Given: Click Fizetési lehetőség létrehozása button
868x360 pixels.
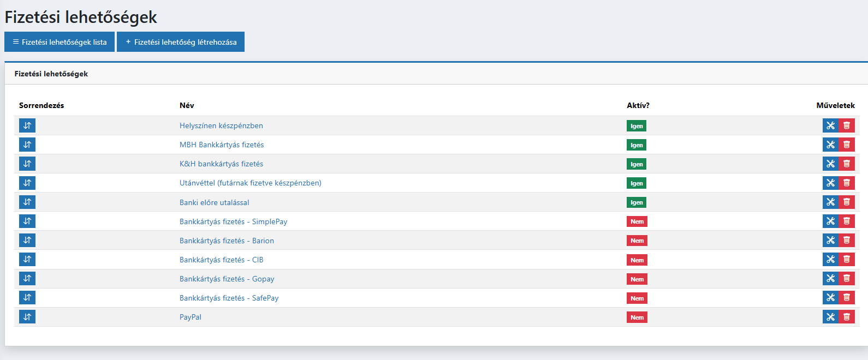Looking at the screenshot, I should click(x=181, y=42).
